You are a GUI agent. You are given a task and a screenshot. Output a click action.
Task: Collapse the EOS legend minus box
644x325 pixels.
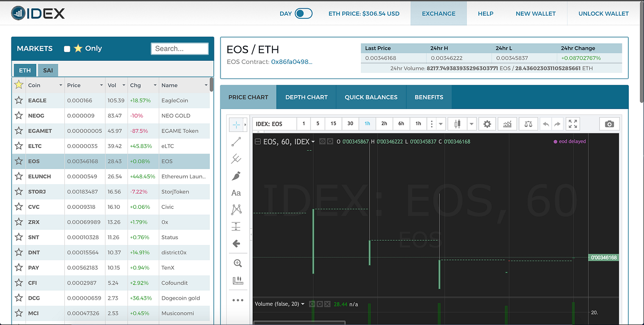pos(258,142)
